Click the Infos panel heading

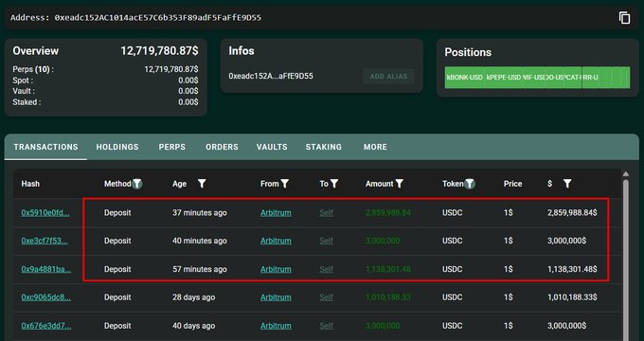coord(241,51)
